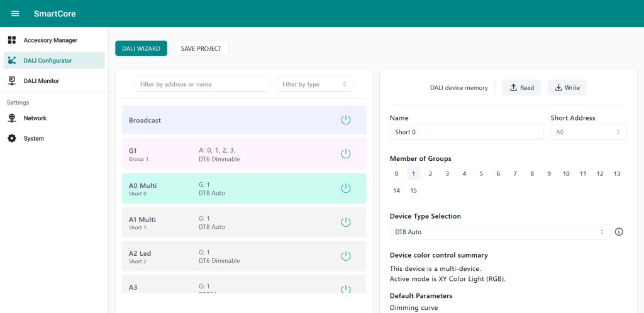Open the Filter by type dropdown
The height and width of the screenshot is (313, 644).
point(314,84)
